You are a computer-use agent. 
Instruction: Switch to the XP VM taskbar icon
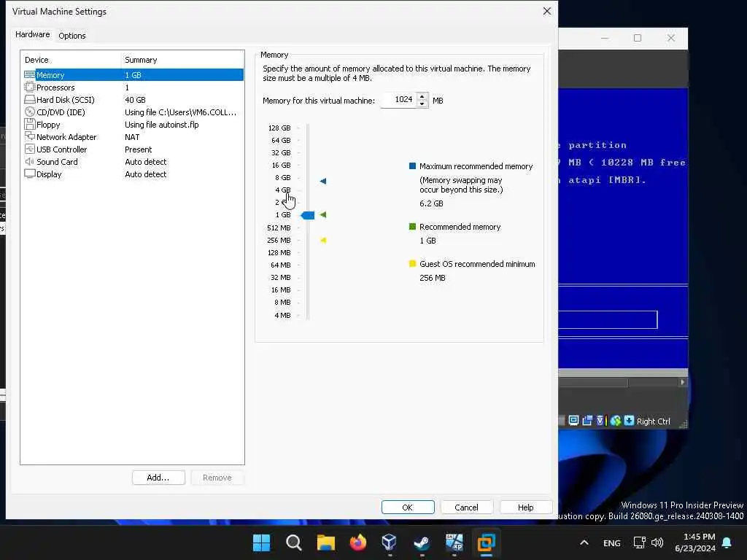click(x=454, y=542)
